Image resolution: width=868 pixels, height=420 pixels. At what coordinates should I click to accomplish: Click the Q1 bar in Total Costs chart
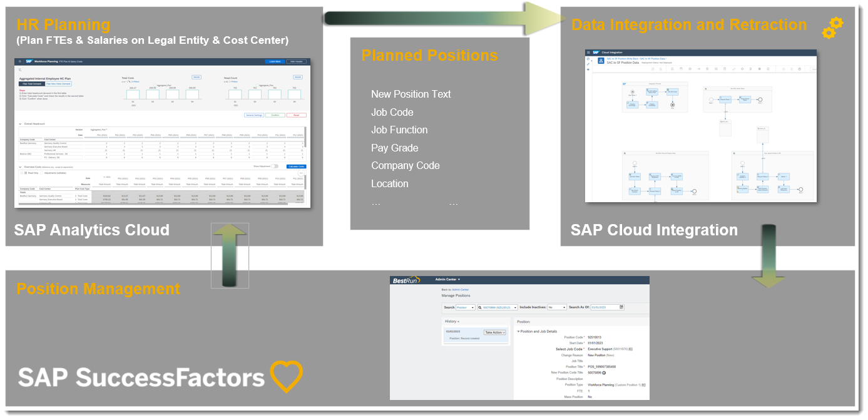[x=133, y=95]
